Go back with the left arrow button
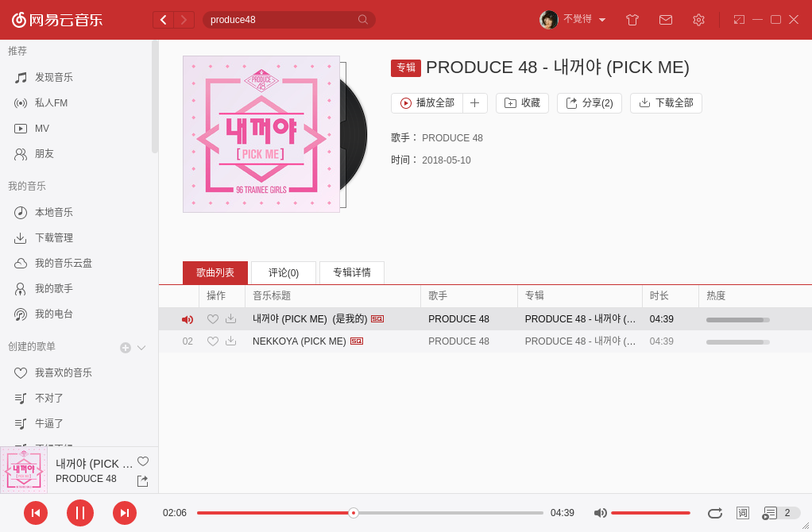The width and height of the screenshot is (812, 532). pyautogui.click(x=163, y=20)
